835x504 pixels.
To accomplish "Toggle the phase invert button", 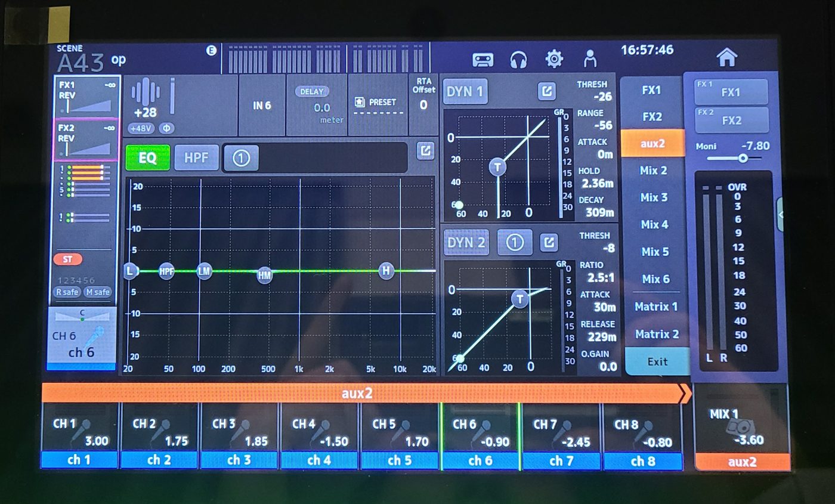I will (x=167, y=129).
